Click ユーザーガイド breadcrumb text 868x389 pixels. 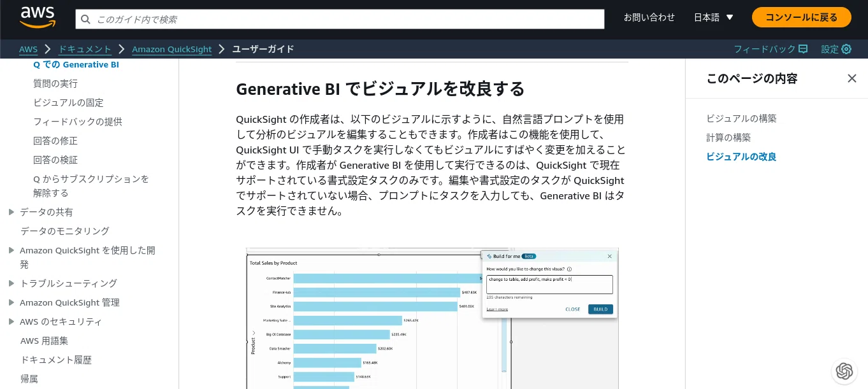pos(263,49)
